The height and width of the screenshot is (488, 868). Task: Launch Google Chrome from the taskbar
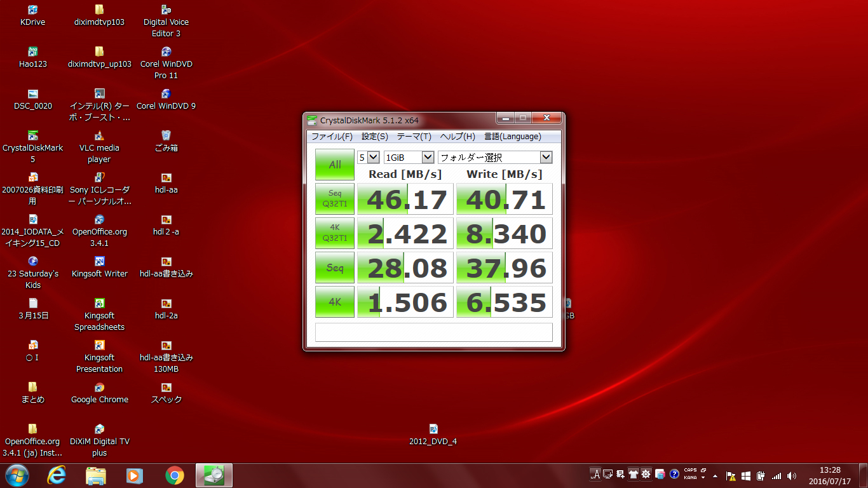(x=175, y=475)
